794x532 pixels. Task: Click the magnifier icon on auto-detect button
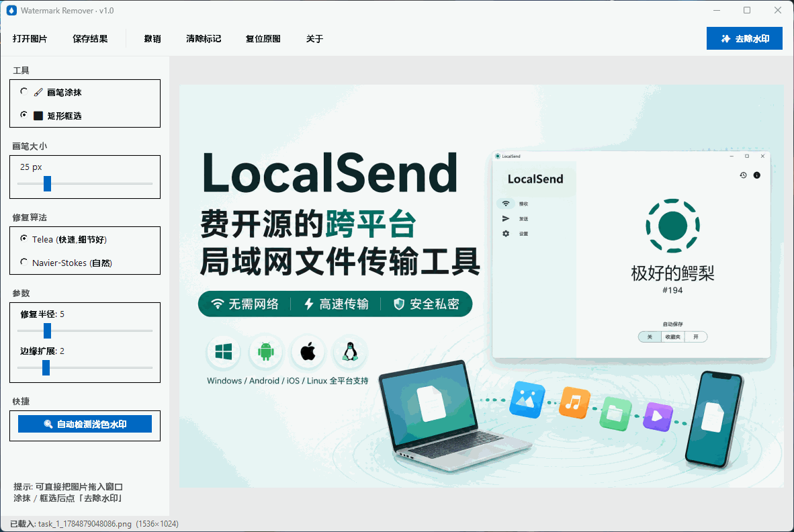(x=48, y=424)
